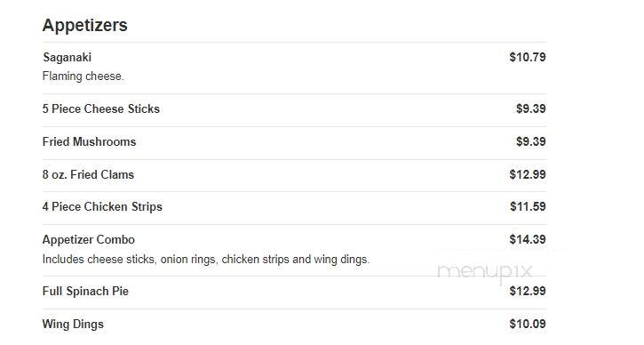Click the Fried Clams price $12.99
This screenshot has height=345, width=644.
coord(528,174)
